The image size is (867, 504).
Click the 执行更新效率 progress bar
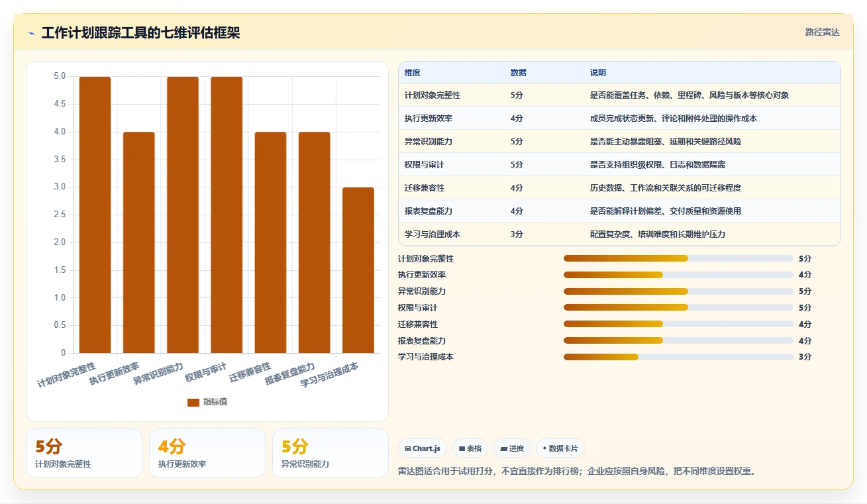(678, 275)
